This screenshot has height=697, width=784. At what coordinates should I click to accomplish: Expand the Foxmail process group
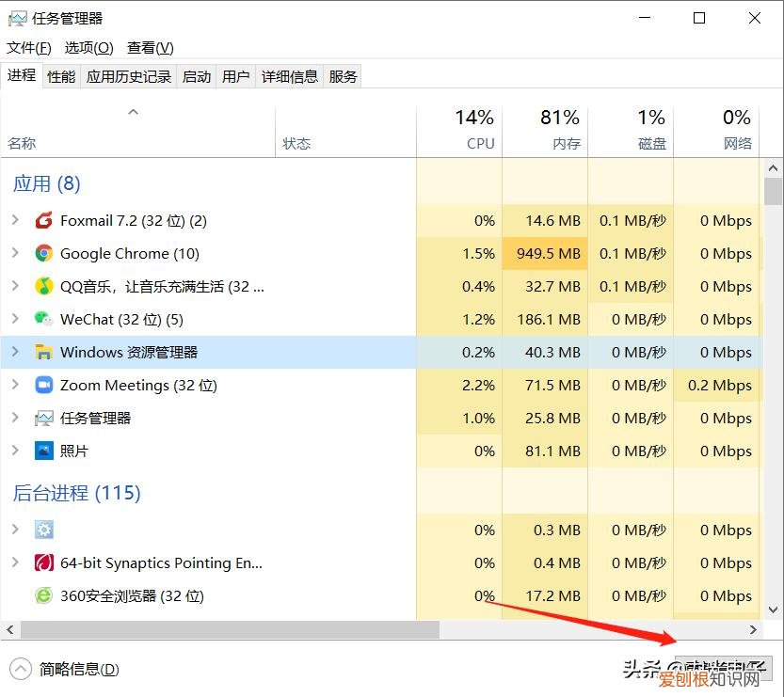(x=15, y=221)
